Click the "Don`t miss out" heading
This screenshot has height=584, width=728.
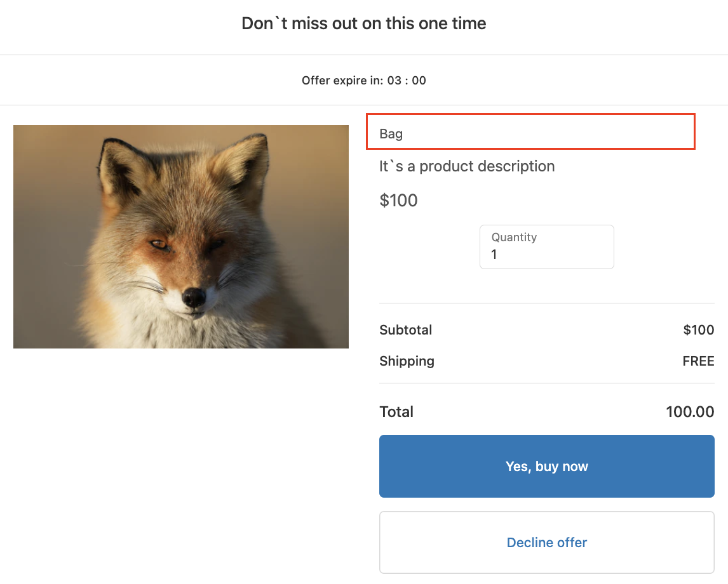tap(363, 23)
